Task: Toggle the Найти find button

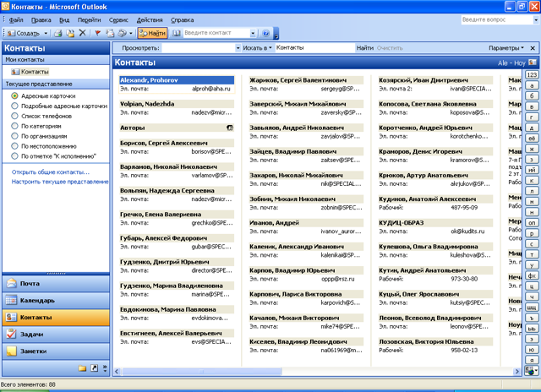Action: tap(152, 33)
